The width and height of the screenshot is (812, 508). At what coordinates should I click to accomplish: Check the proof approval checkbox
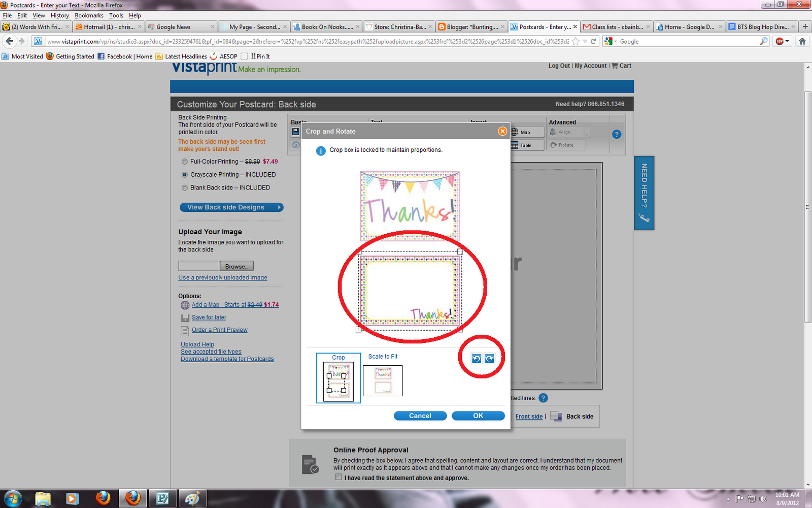(x=339, y=477)
